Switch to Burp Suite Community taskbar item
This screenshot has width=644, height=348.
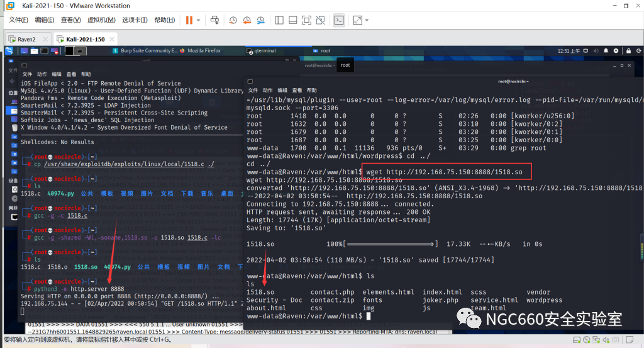click(145, 50)
